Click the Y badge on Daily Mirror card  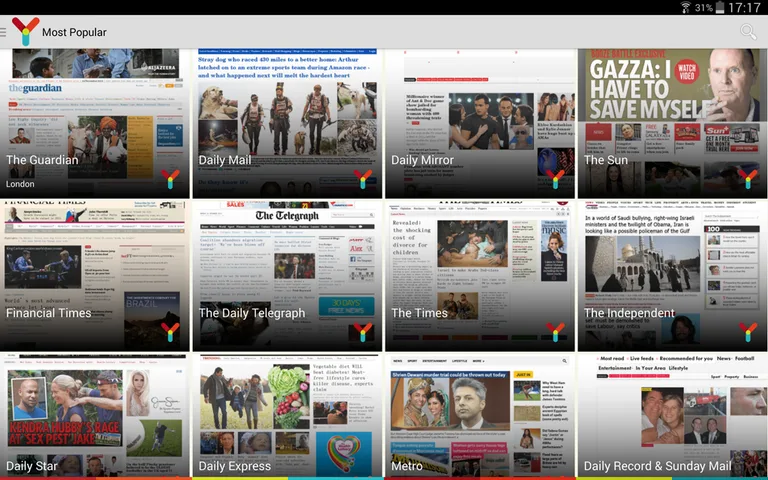click(555, 179)
